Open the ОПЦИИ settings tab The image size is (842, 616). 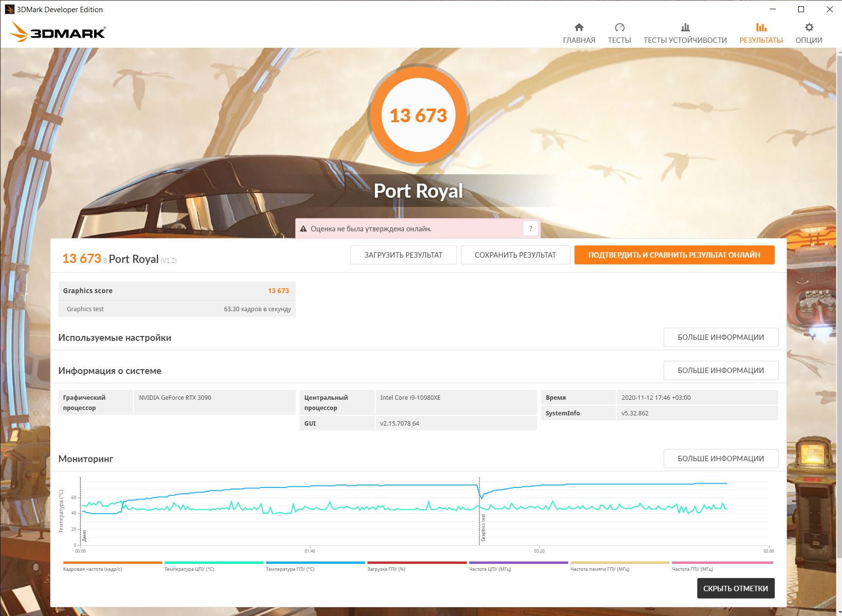coord(809,34)
